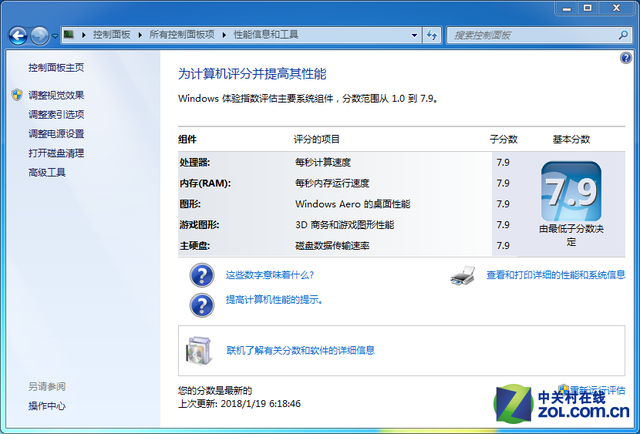Click the 上次更新 timestamp text

(239, 404)
